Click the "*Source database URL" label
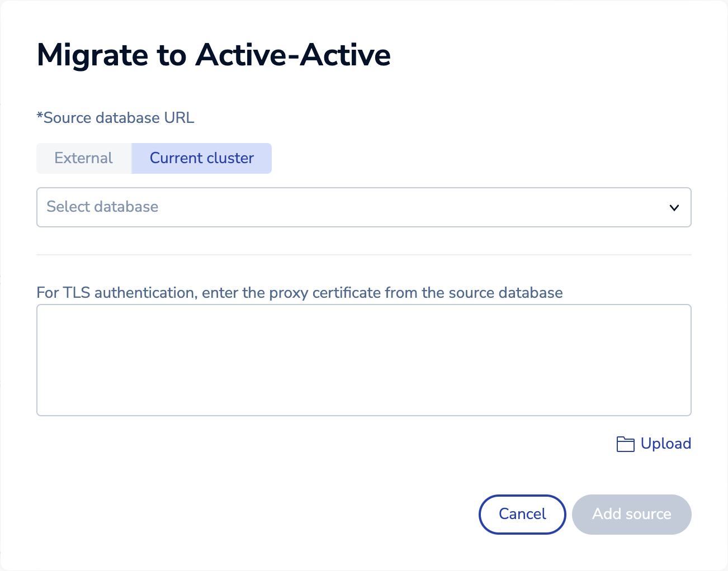The image size is (728, 571). click(115, 118)
